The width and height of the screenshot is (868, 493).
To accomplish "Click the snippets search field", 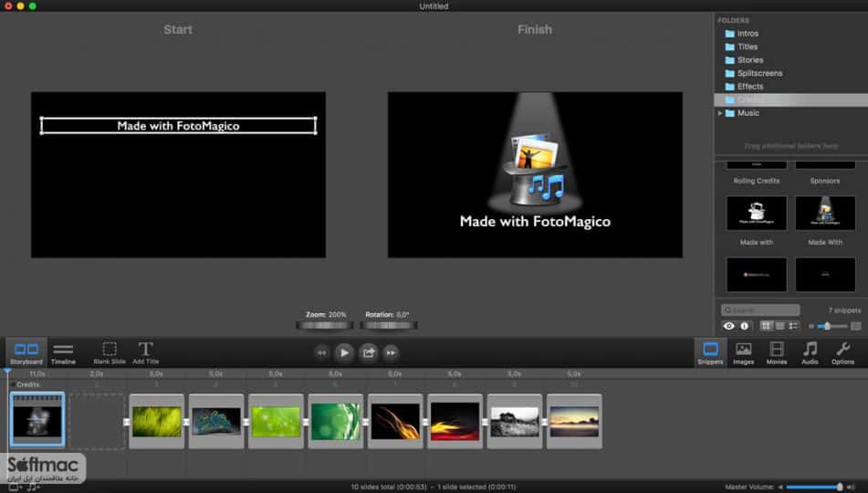I will click(760, 309).
